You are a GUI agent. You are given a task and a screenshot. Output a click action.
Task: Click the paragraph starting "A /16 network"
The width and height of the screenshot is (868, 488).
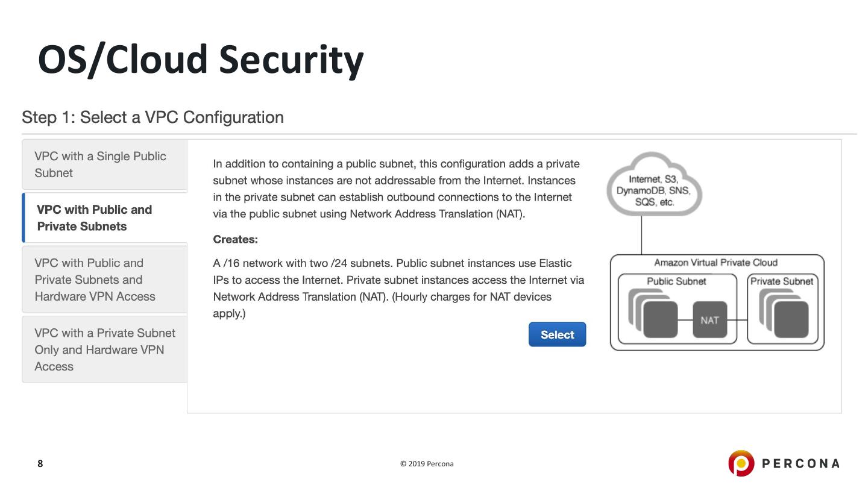pyautogui.click(x=398, y=288)
